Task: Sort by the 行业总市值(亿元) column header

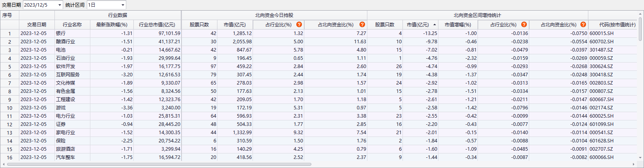Action: (157, 24)
